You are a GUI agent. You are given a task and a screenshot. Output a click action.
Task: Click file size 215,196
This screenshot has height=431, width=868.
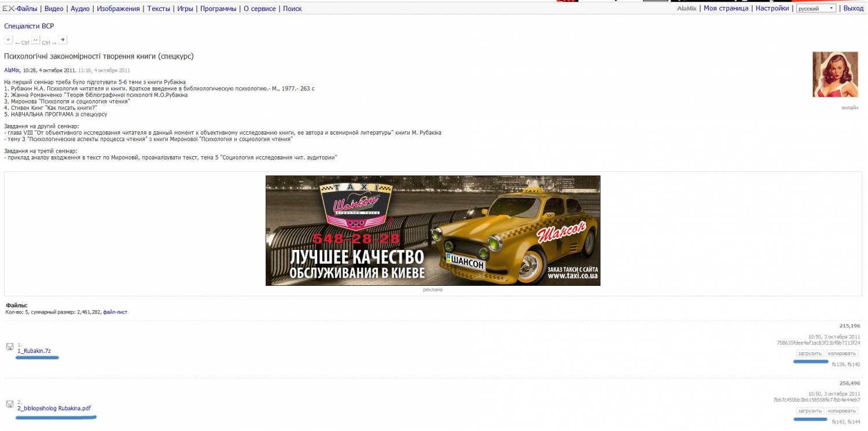(x=849, y=326)
